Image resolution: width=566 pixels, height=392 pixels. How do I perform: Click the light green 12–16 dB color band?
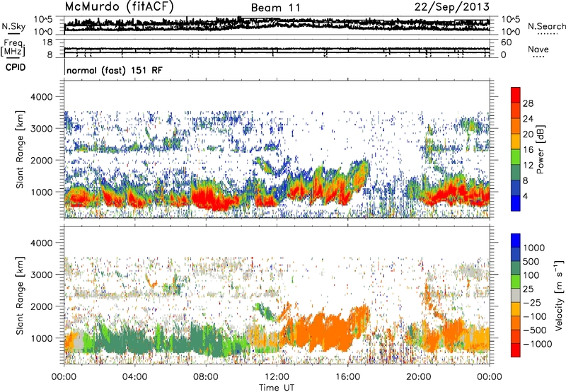click(x=516, y=157)
